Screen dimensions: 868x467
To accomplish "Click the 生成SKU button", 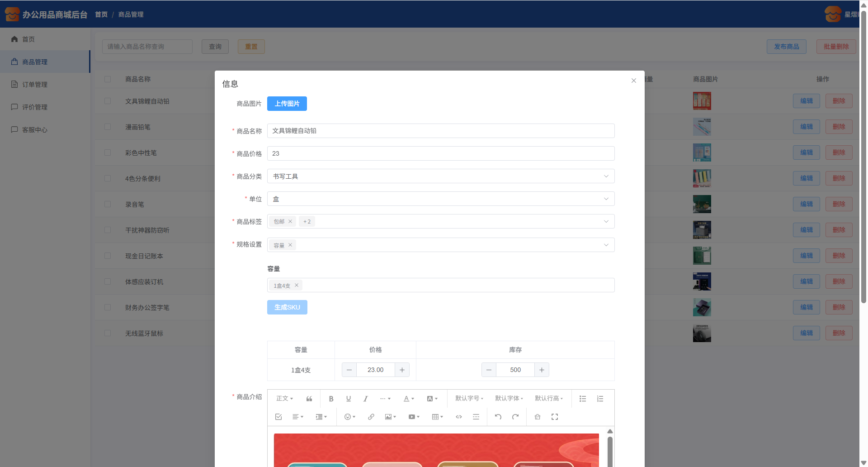I will (287, 307).
